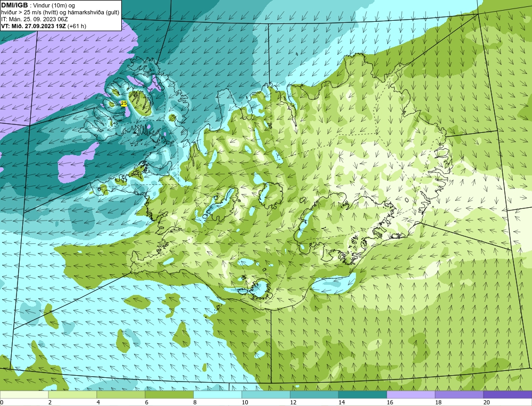Screen dimensions: 532x406
Task: Click the legend label 16
Action: click(x=390, y=402)
